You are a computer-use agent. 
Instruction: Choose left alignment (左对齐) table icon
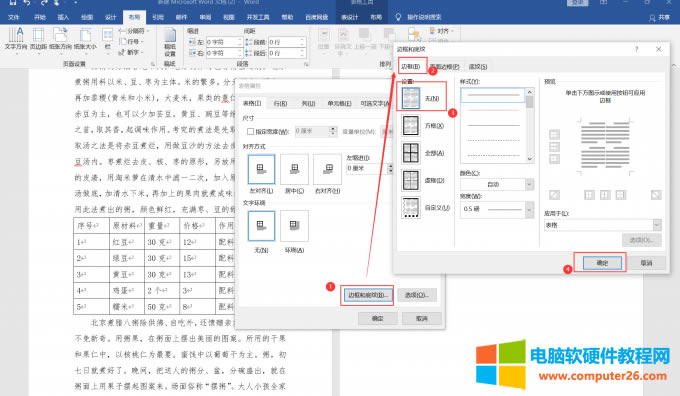[x=261, y=170]
